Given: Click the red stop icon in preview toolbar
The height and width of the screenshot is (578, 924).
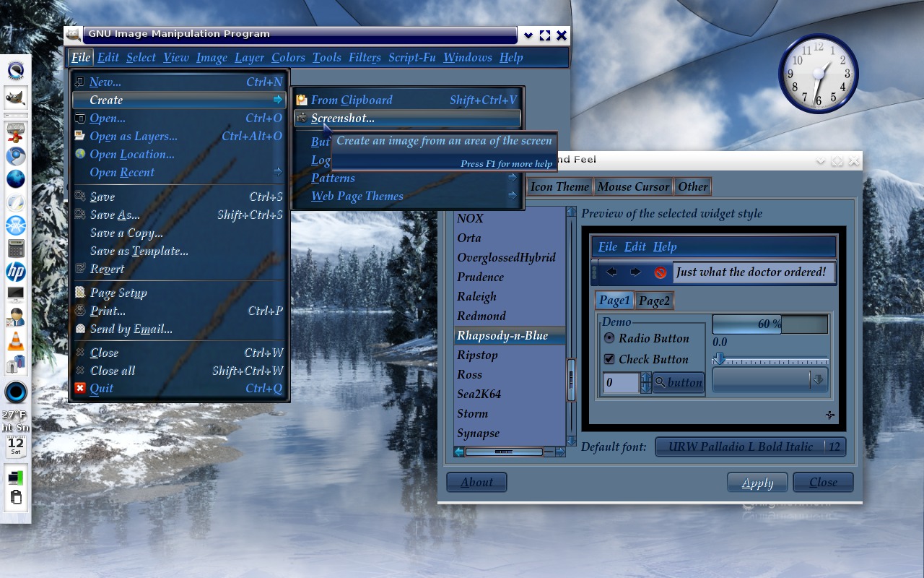Looking at the screenshot, I should pyautogui.click(x=660, y=272).
